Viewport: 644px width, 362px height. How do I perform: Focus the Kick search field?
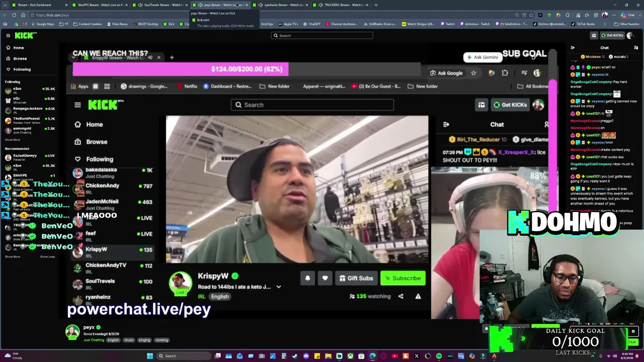(322, 36)
